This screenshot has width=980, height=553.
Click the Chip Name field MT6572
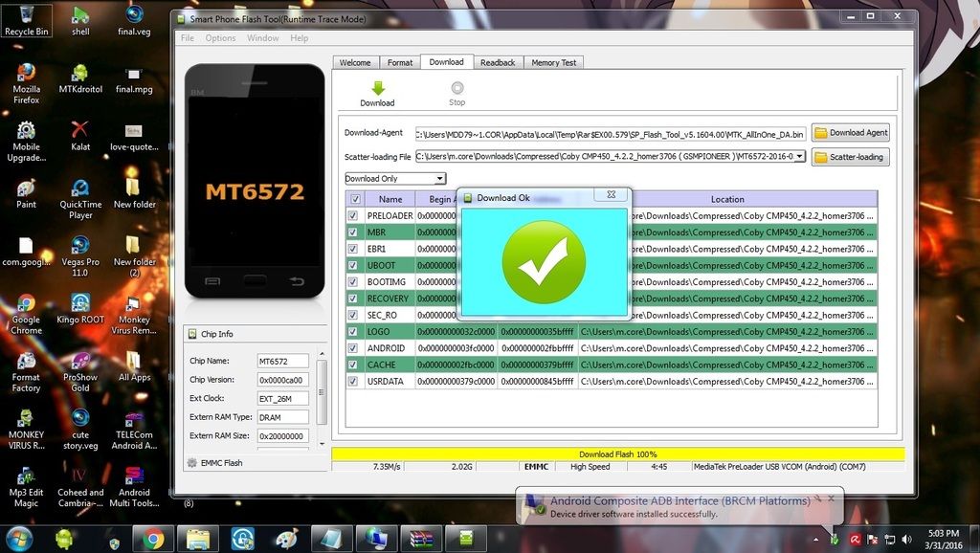pos(283,361)
